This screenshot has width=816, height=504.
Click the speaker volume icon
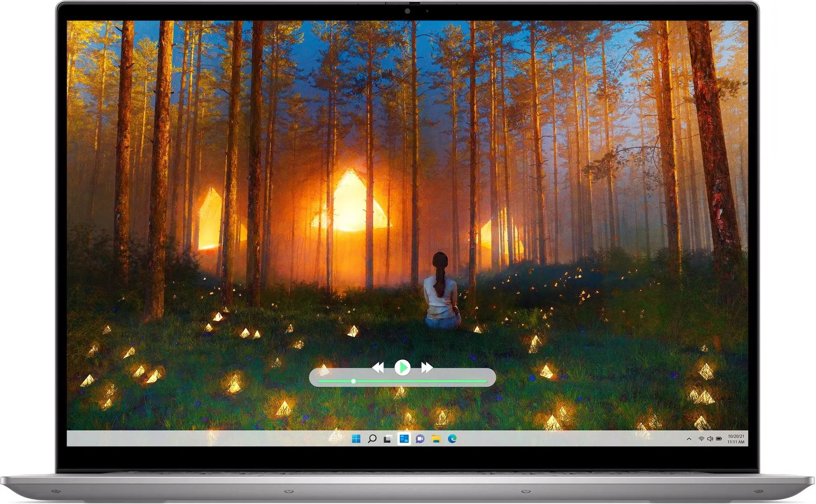click(710, 439)
